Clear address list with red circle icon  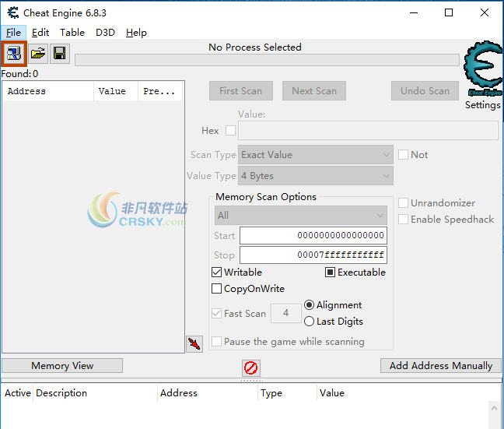click(250, 367)
